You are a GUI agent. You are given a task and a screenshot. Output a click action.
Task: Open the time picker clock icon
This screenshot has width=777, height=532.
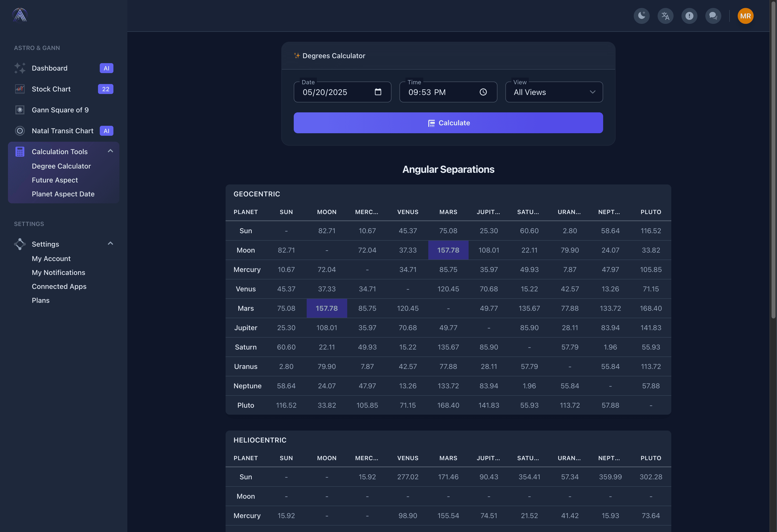(x=483, y=92)
